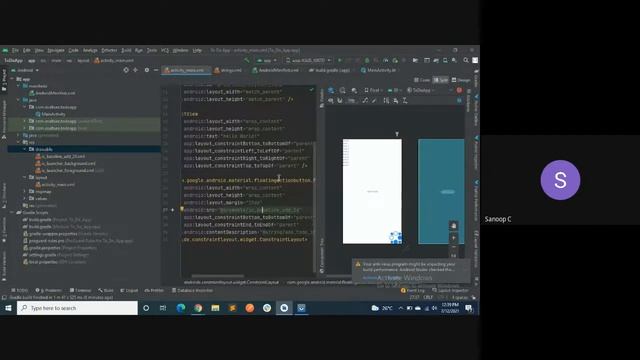Open Task View on the taskbar
The image size is (640, 360).
(163, 308)
